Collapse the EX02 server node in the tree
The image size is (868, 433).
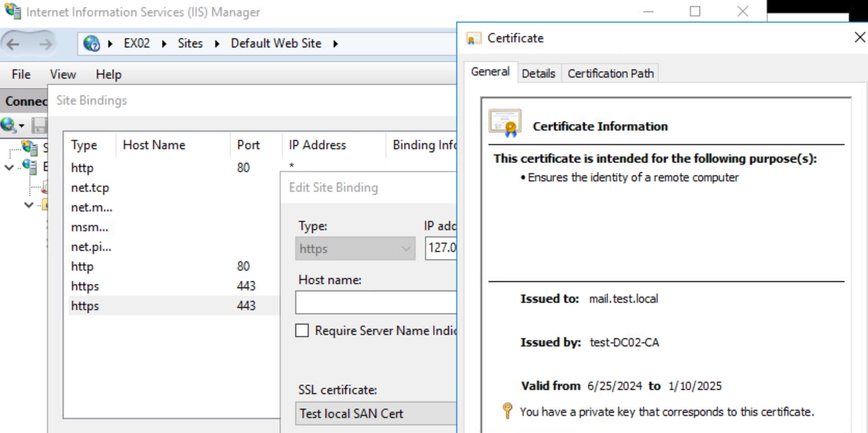[x=9, y=167]
